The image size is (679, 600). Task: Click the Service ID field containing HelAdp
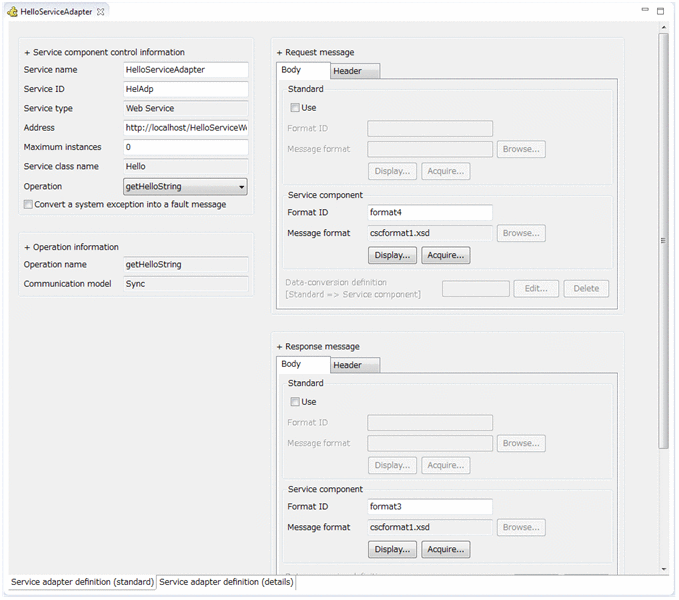tap(186, 89)
